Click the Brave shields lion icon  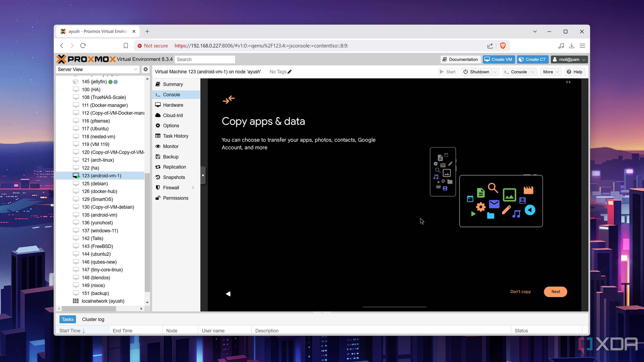click(x=503, y=46)
